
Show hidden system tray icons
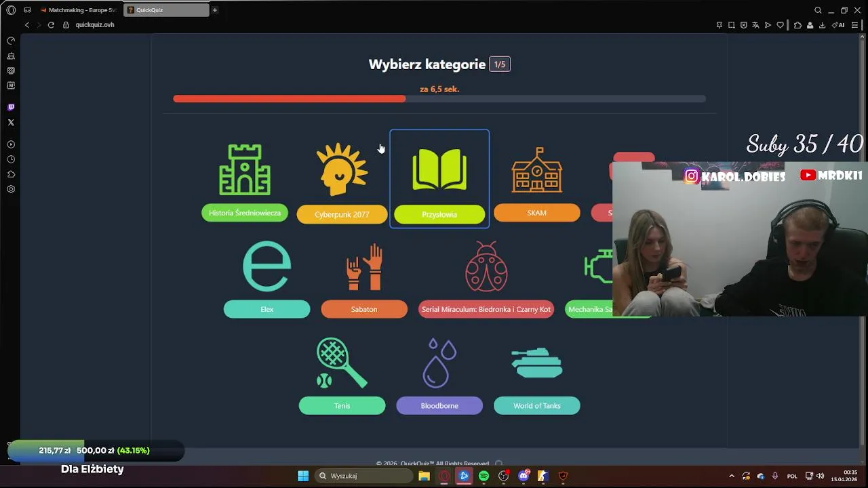[731, 476]
